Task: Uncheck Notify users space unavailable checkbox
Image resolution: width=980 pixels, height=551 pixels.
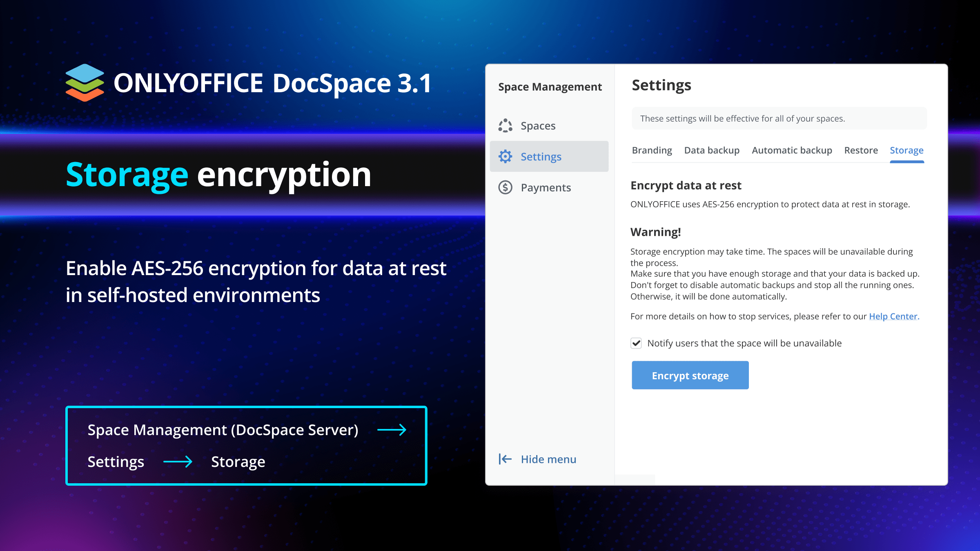Action: 636,343
